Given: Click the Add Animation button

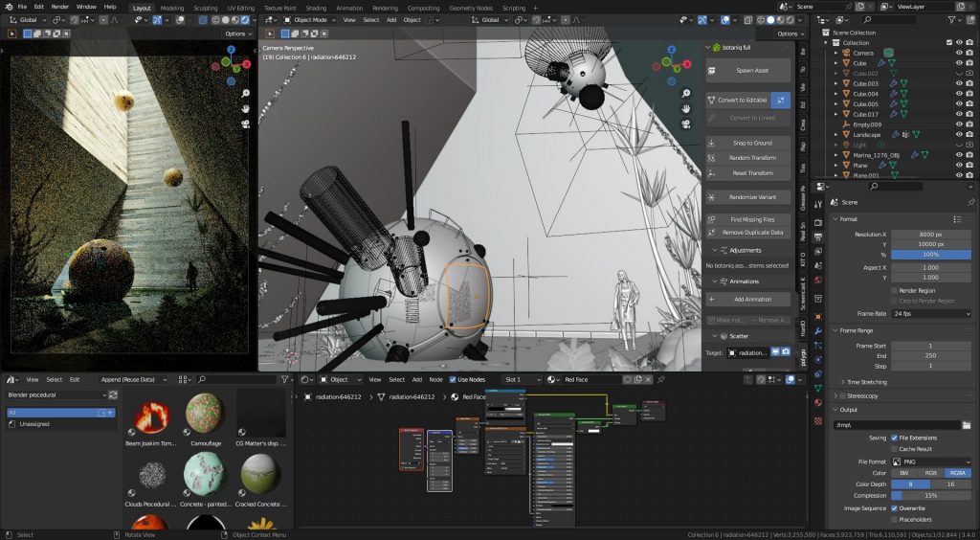Looking at the screenshot, I should 748,300.
